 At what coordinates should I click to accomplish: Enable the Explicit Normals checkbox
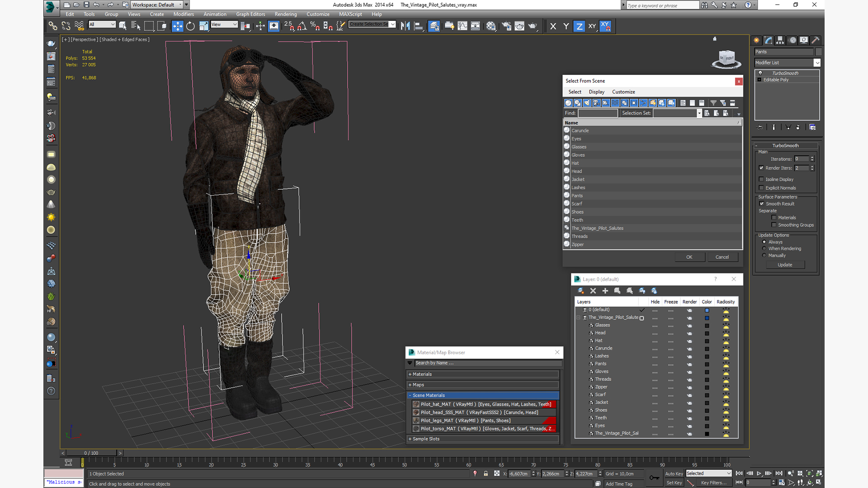click(x=761, y=188)
